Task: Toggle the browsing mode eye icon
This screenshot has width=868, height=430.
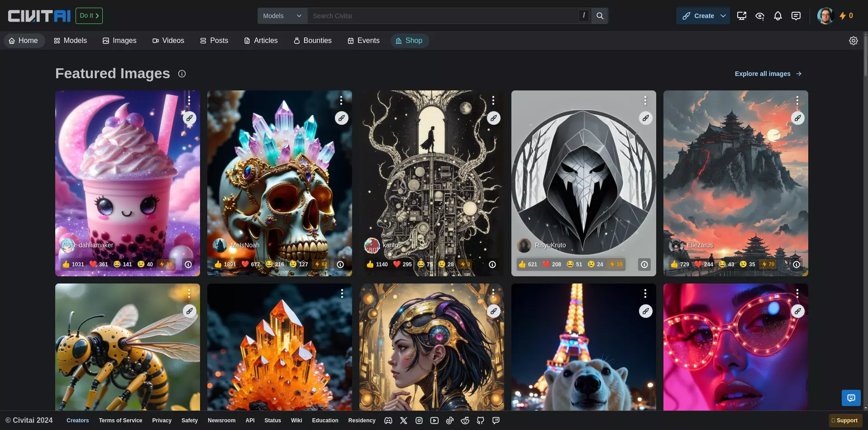Action: point(759,16)
